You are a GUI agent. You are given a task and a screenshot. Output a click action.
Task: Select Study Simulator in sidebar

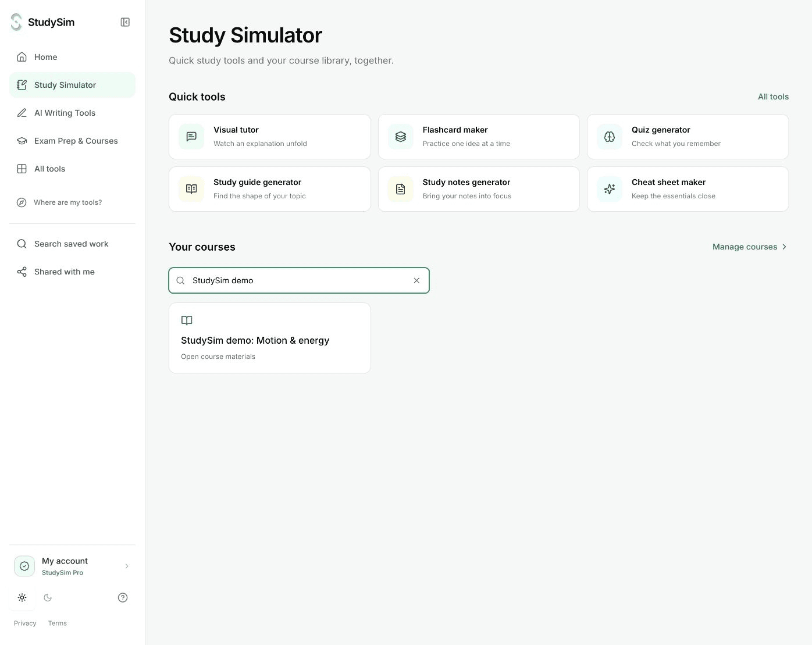(x=72, y=85)
